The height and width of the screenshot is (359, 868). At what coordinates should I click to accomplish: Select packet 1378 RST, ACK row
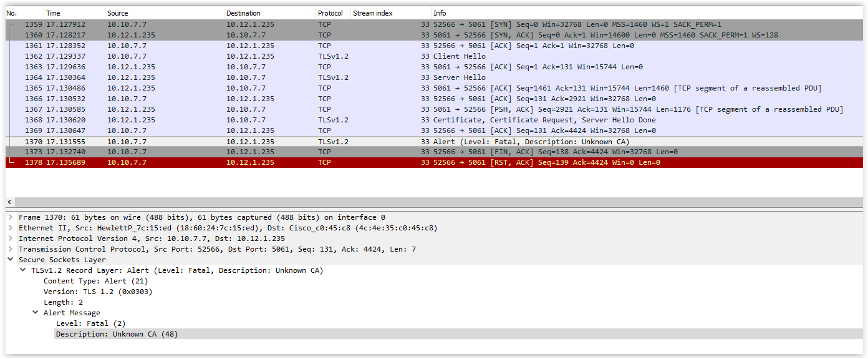435,162
